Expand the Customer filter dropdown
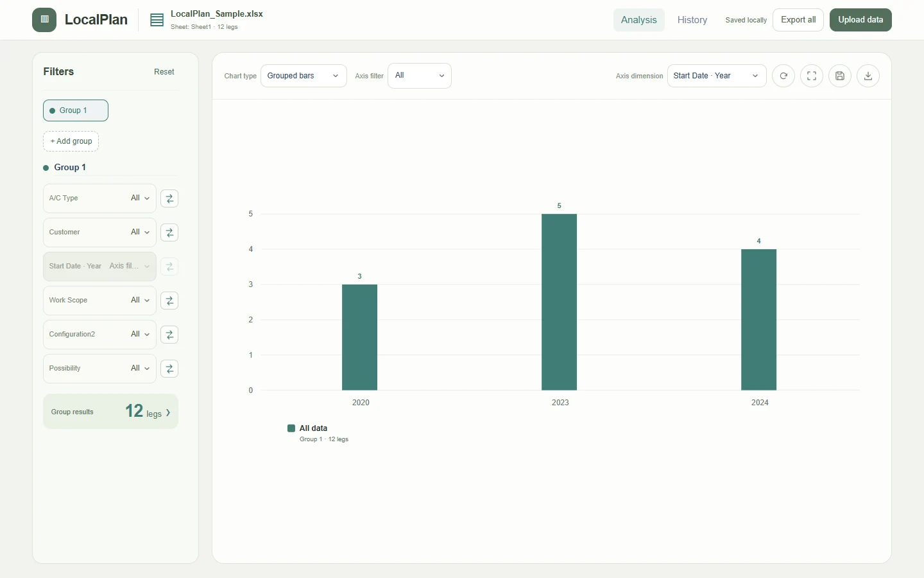This screenshot has width=924, height=578. [99, 232]
